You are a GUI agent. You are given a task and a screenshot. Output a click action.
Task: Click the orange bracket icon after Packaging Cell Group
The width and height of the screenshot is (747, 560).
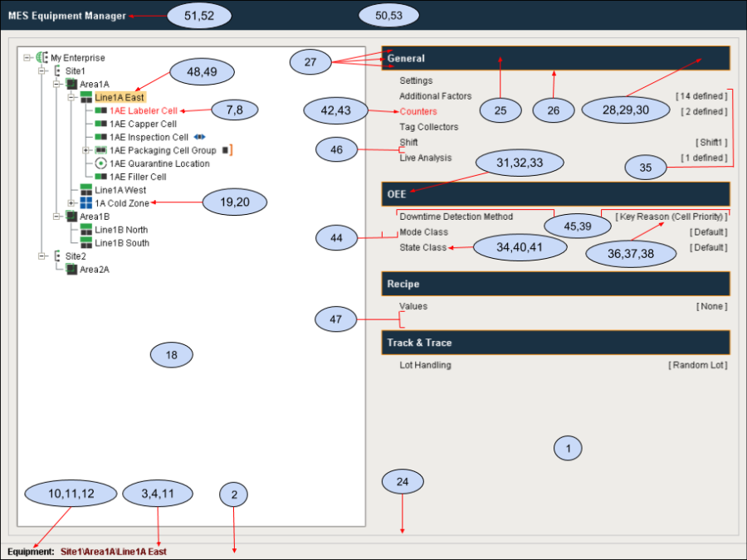point(230,150)
